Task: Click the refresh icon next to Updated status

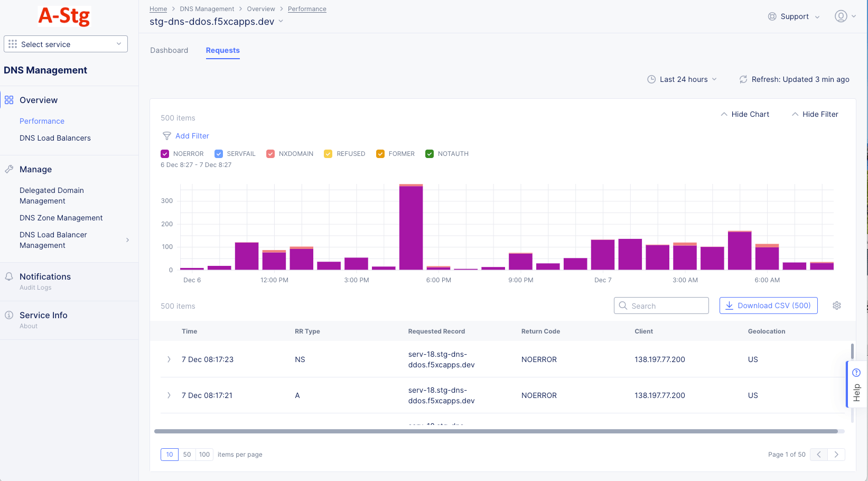Action: point(743,79)
